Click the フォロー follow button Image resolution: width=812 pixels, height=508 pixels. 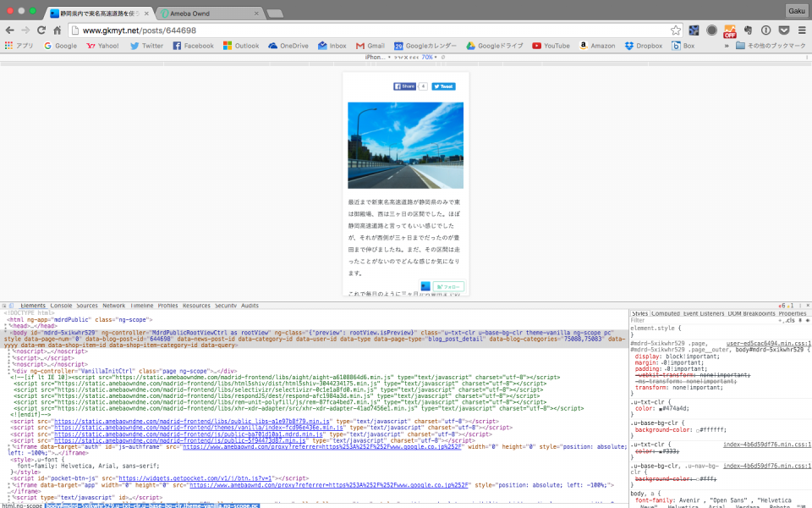point(448,287)
